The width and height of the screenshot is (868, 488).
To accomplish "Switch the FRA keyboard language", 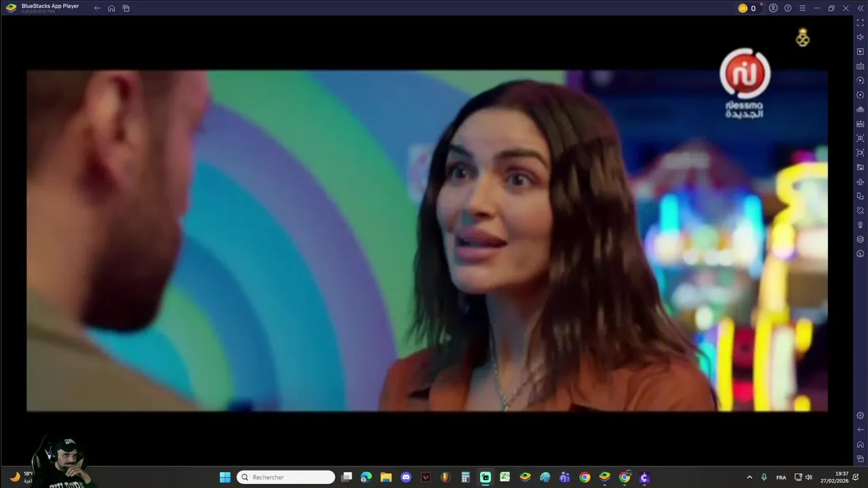I will point(781,477).
